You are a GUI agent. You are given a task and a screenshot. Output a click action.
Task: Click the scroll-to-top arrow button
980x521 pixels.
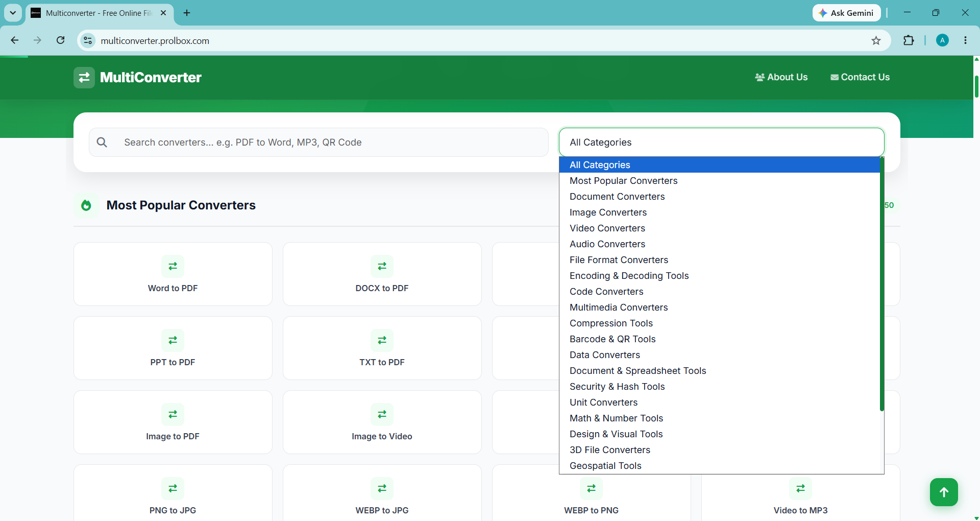coord(944,492)
